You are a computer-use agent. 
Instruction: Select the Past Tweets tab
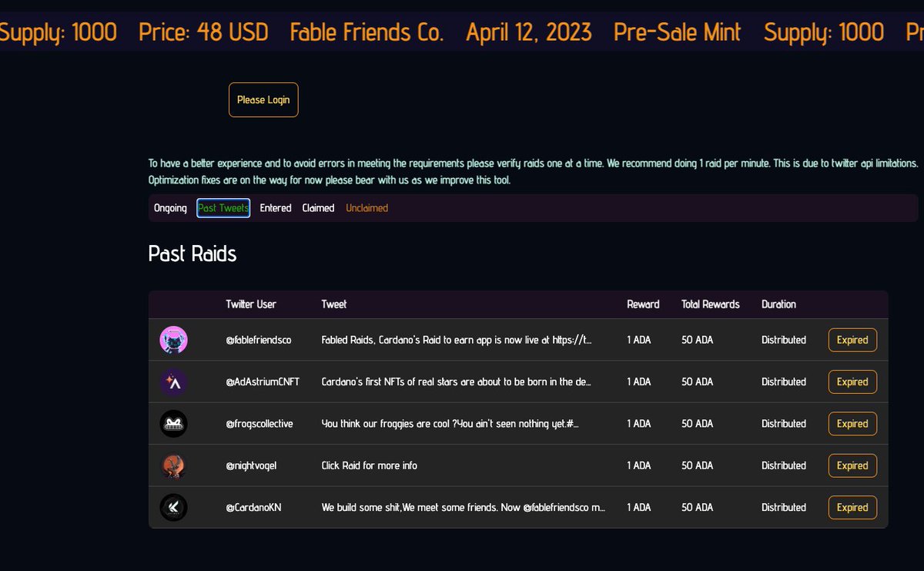pos(223,208)
